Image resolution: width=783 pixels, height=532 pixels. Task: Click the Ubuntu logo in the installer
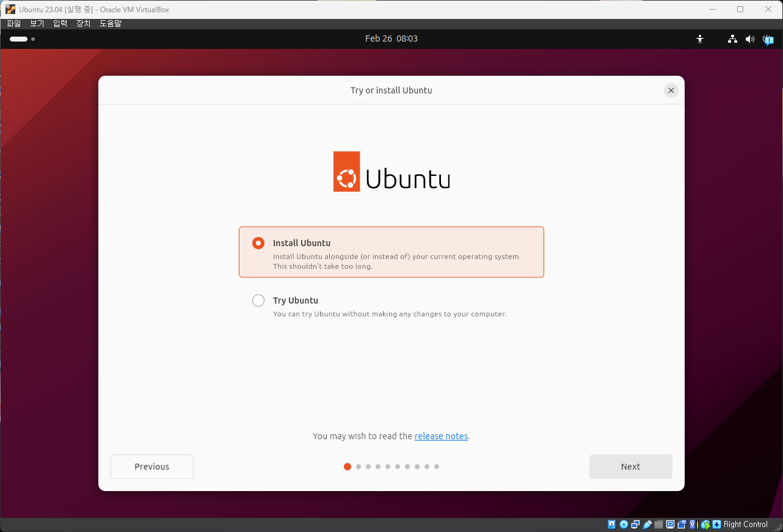(x=391, y=172)
